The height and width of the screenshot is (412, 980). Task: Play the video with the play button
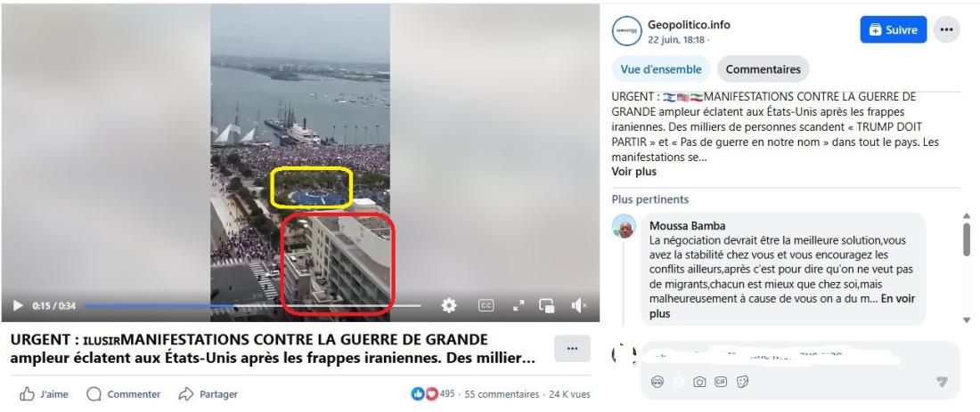coord(18,306)
